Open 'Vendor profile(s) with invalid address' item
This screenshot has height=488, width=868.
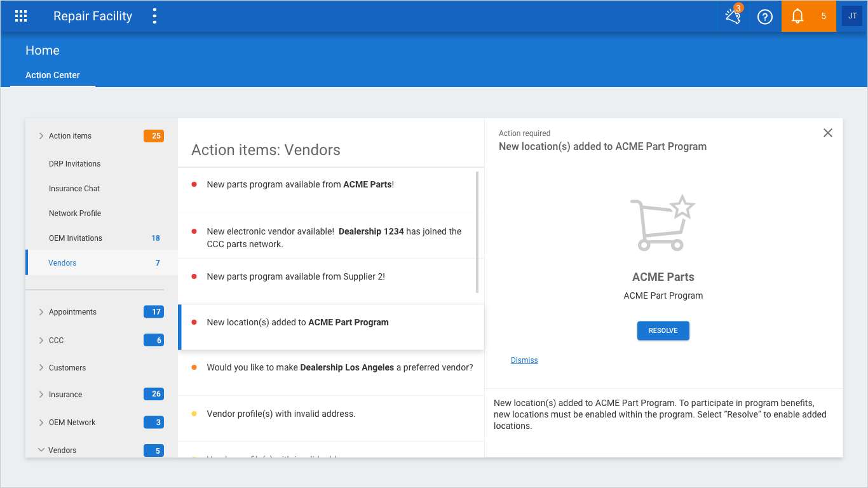coord(331,418)
